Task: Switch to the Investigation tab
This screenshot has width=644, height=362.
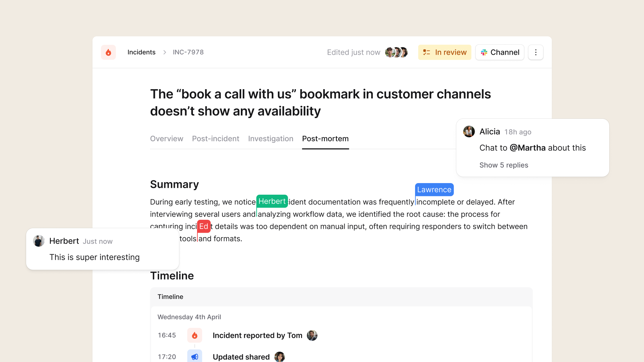Action: click(270, 139)
